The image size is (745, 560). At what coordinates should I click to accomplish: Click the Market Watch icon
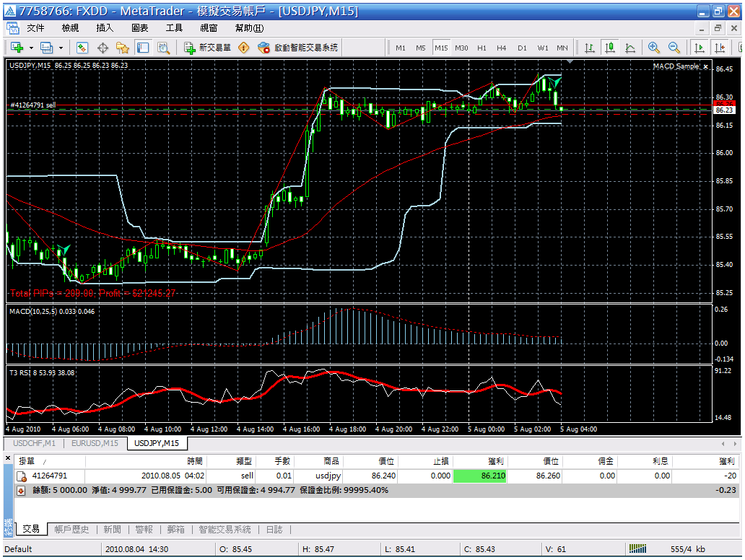82,48
